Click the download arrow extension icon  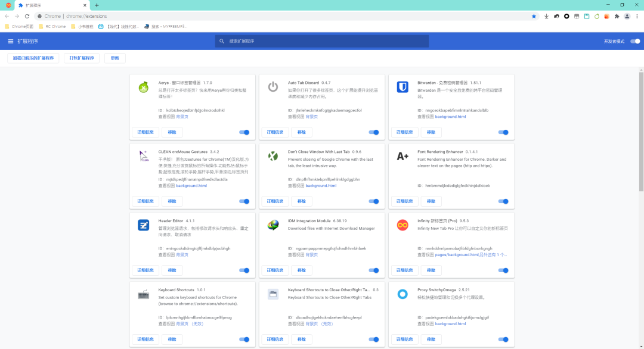click(x=546, y=17)
